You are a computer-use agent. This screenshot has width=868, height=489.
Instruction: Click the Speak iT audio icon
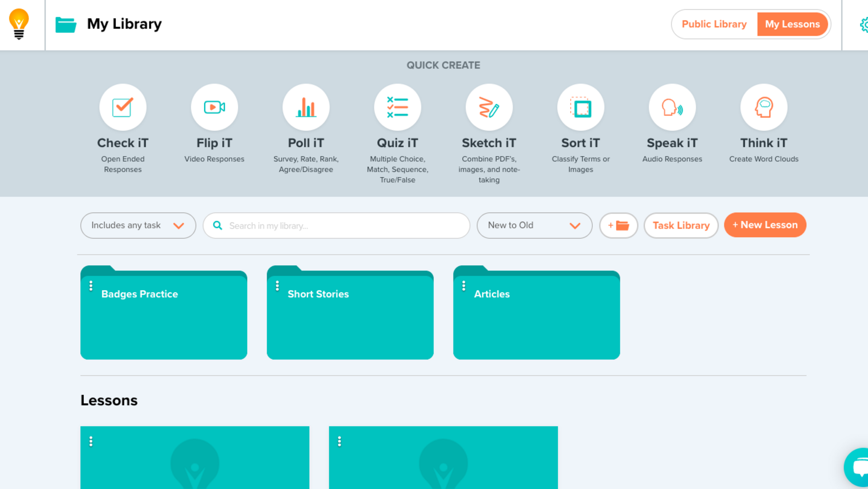click(672, 107)
